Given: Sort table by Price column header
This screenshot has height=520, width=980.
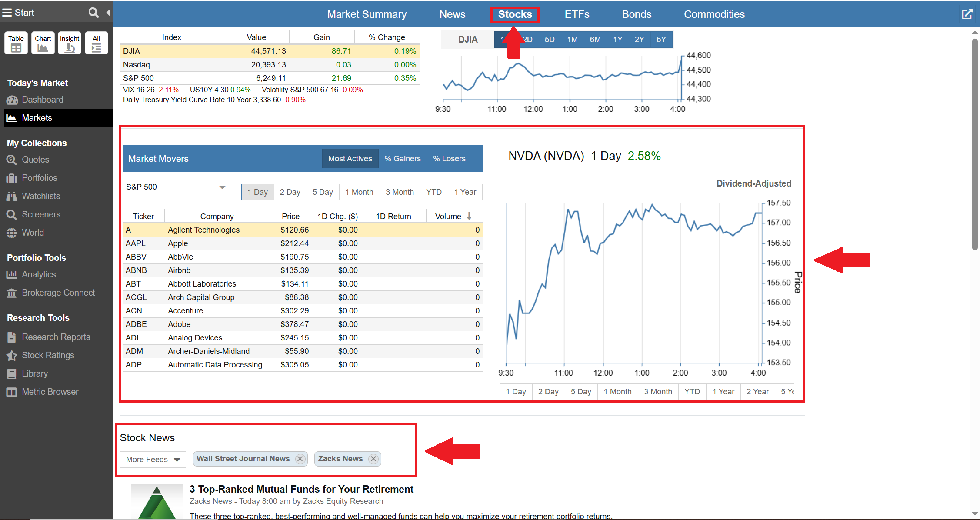Looking at the screenshot, I should 290,216.
